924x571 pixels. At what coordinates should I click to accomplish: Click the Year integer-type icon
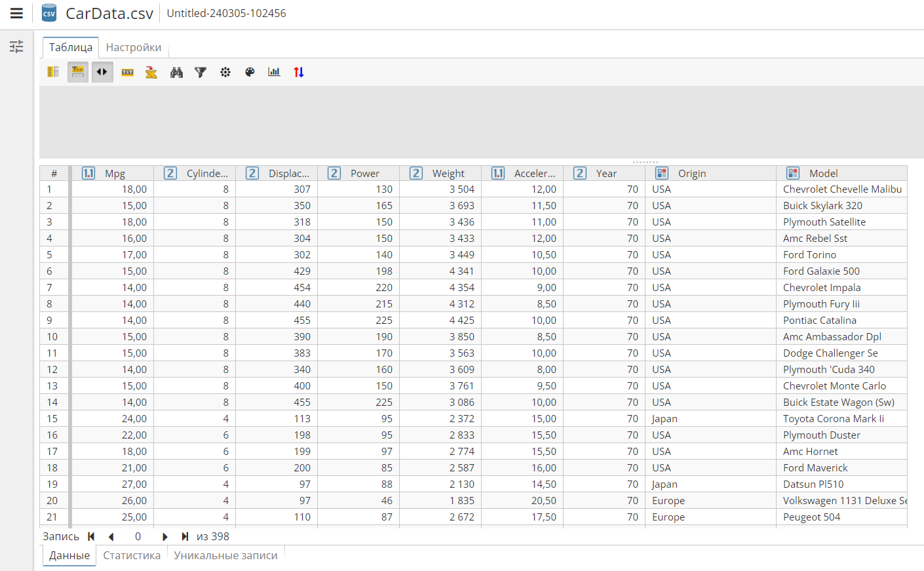(x=580, y=173)
